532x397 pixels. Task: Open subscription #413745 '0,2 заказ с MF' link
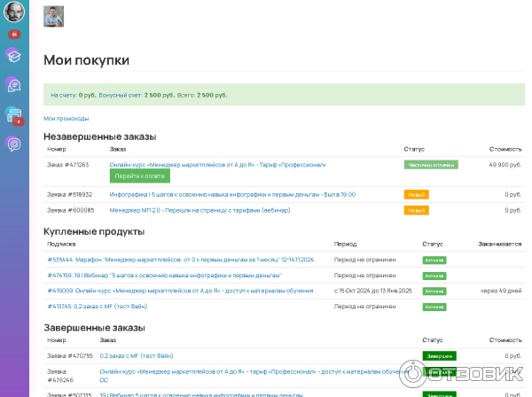[98, 306]
